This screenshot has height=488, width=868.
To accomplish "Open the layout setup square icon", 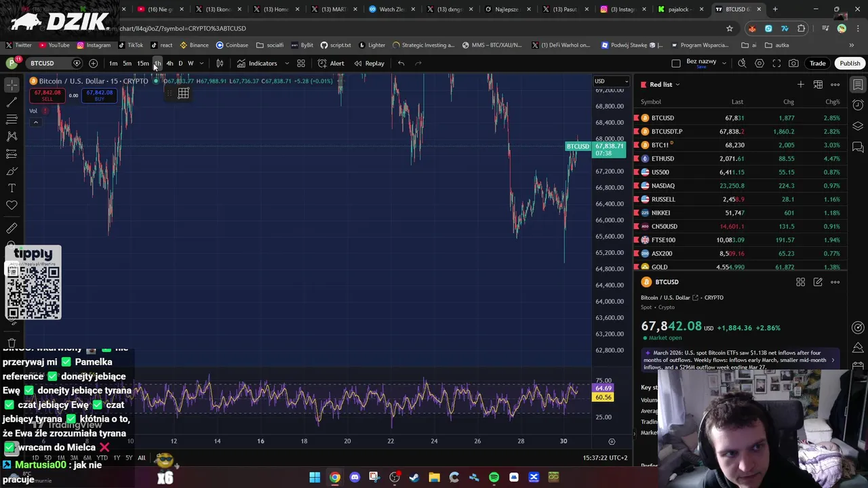I will (675, 63).
